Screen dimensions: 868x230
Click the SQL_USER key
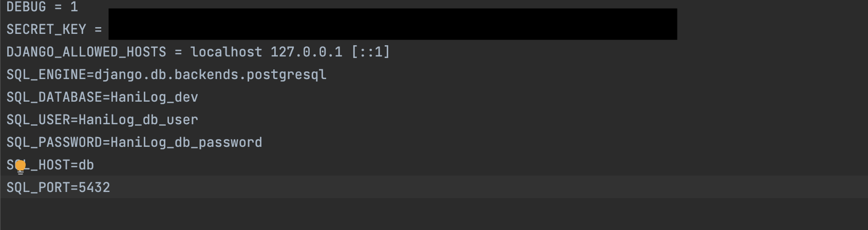[38, 120]
